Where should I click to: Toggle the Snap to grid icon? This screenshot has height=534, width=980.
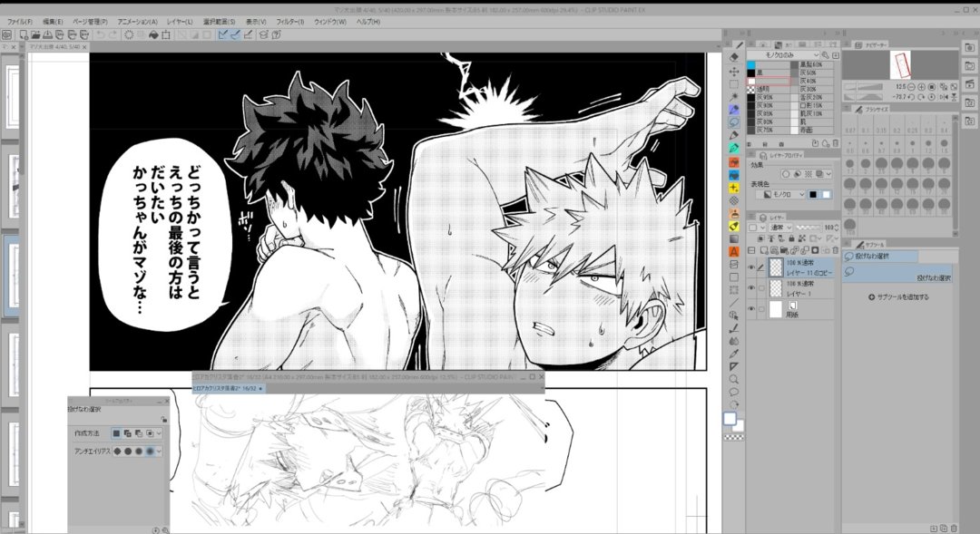tap(248, 35)
